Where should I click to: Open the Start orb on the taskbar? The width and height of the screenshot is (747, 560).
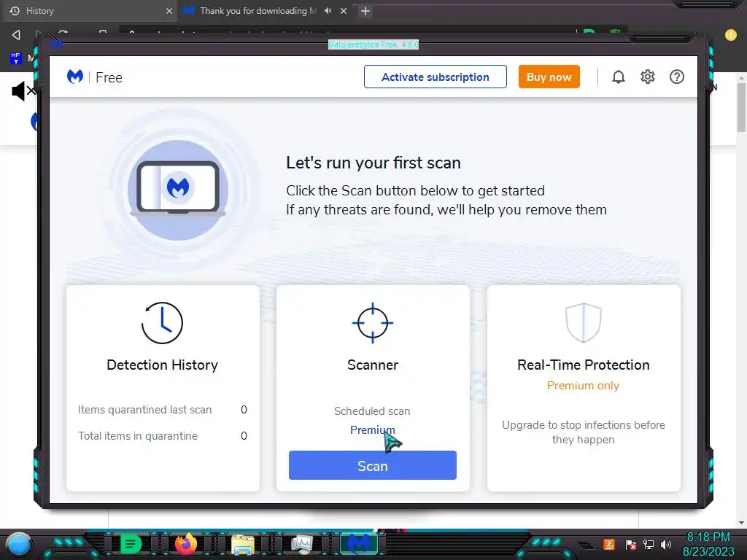pyautogui.click(x=19, y=544)
